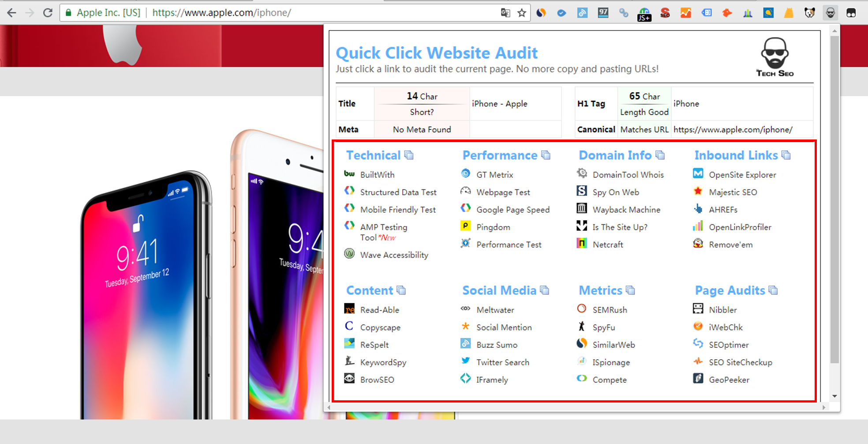Click the open-all icon beside Social Media
Screen dimensions: 868x444
(545, 290)
